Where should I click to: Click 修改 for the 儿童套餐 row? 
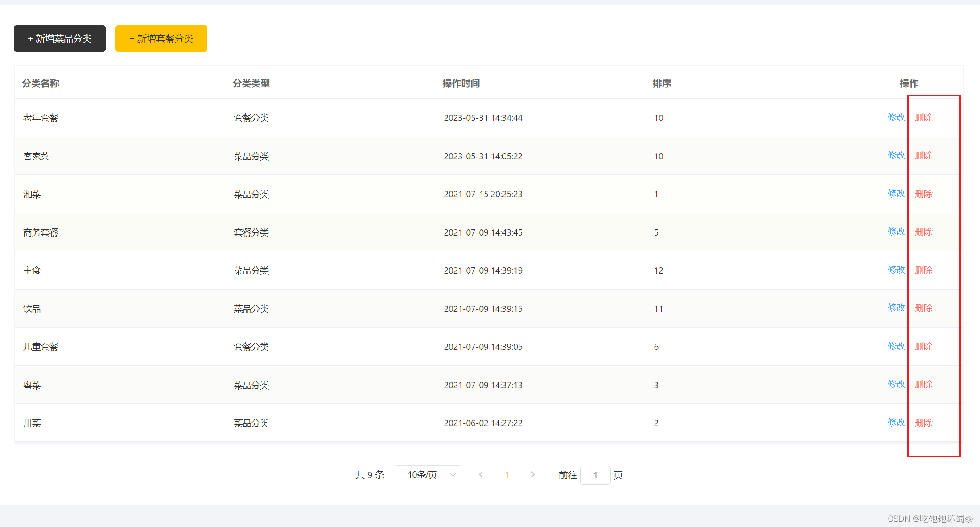(896, 346)
